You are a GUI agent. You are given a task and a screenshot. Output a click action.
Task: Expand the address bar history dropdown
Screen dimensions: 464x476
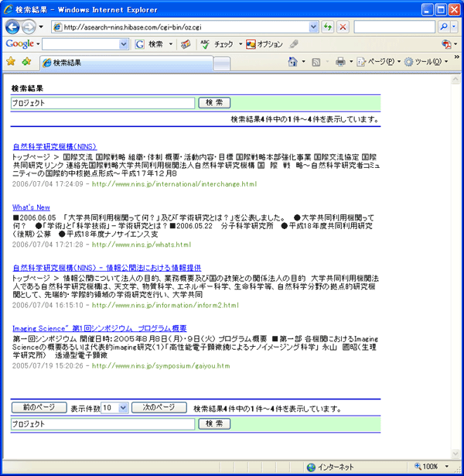pos(313,27)
